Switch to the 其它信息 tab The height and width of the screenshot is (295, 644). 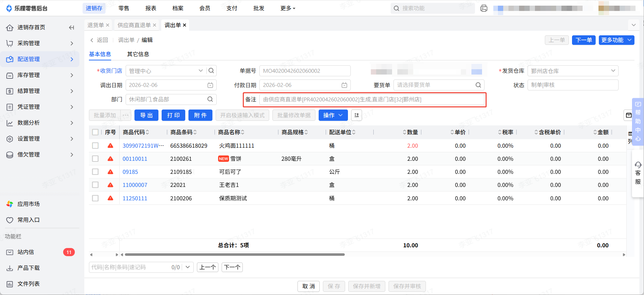click(138, 54)
